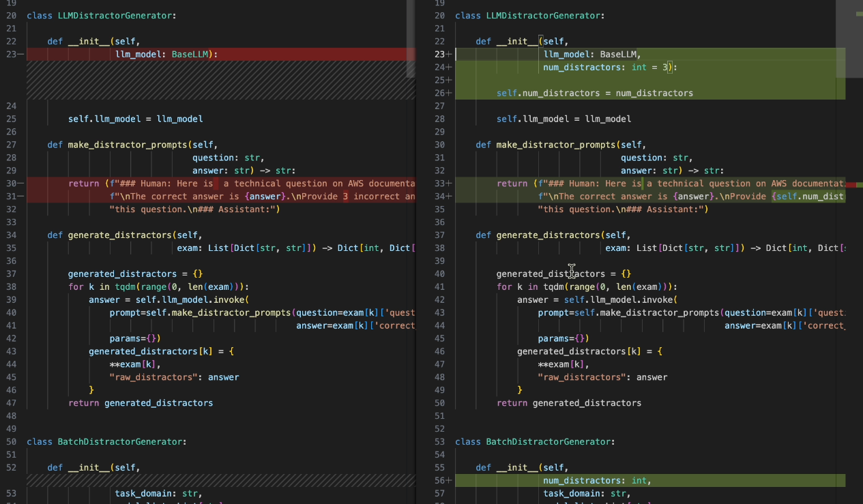Click line number 26 on the added green line

click(440, 92)
